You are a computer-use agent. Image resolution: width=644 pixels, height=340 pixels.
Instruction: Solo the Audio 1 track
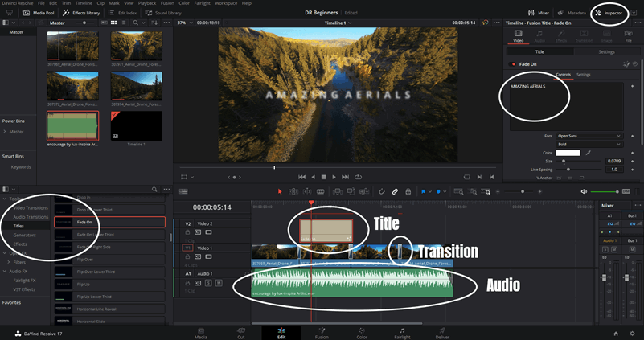pos(208,283)
